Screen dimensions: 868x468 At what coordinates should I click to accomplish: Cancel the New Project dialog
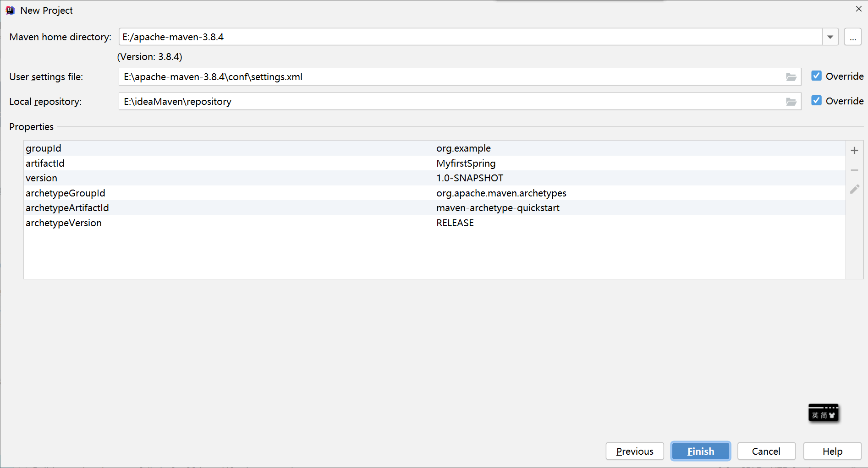pyautogui.click(x=766, y=452)
